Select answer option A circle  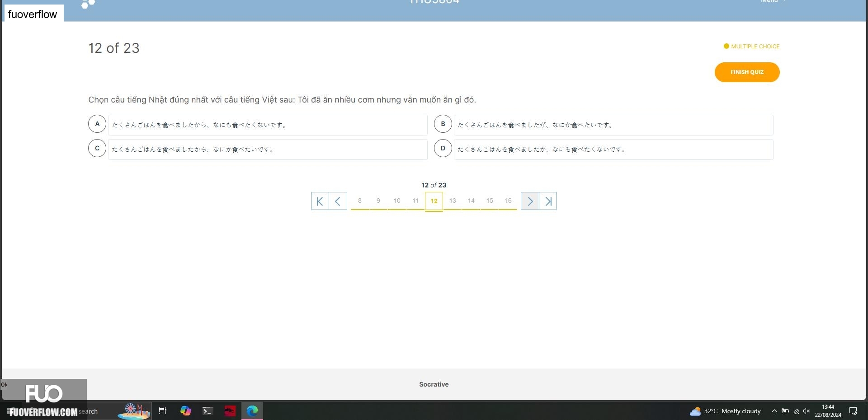97,124
